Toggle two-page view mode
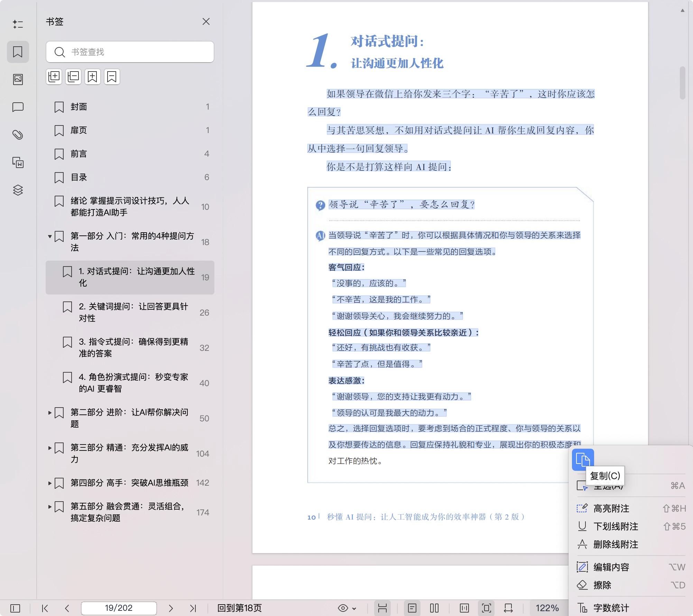This screenshot has width=693, height=616. click(434, 608)
